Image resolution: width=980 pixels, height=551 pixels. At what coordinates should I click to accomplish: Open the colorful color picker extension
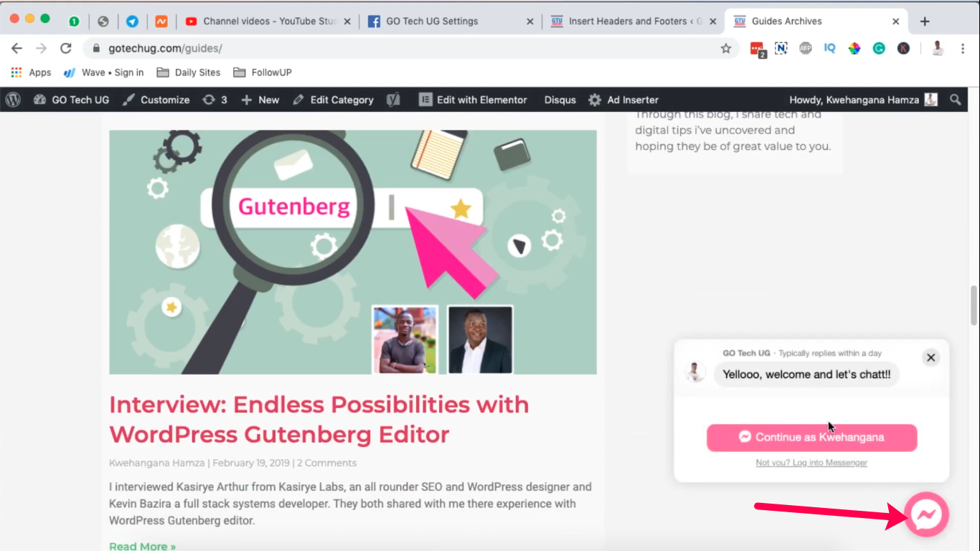[854, 48]
